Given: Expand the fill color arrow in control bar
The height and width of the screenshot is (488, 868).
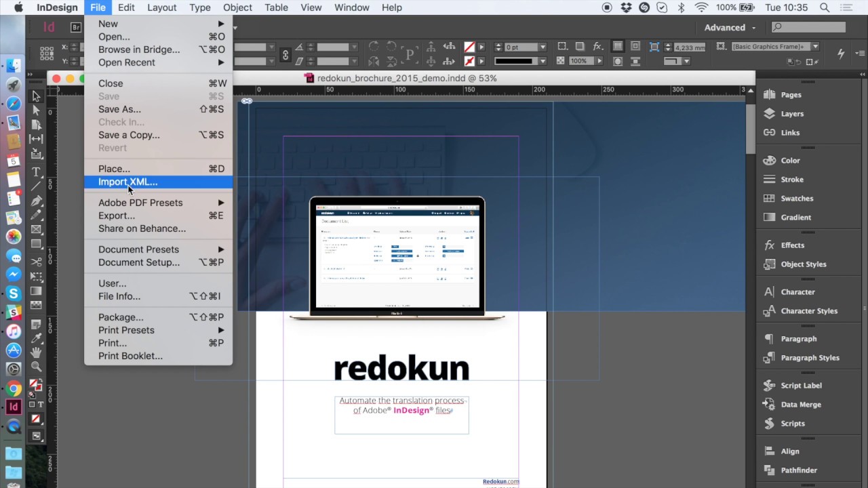Looking at the screenshot, I should pyautogui.click(x=482, y=47).
